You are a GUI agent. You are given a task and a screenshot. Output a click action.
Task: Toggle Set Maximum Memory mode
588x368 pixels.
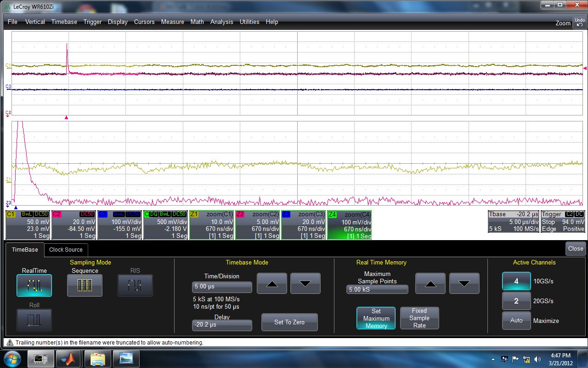pyautogui.click(x=376, y=318)
